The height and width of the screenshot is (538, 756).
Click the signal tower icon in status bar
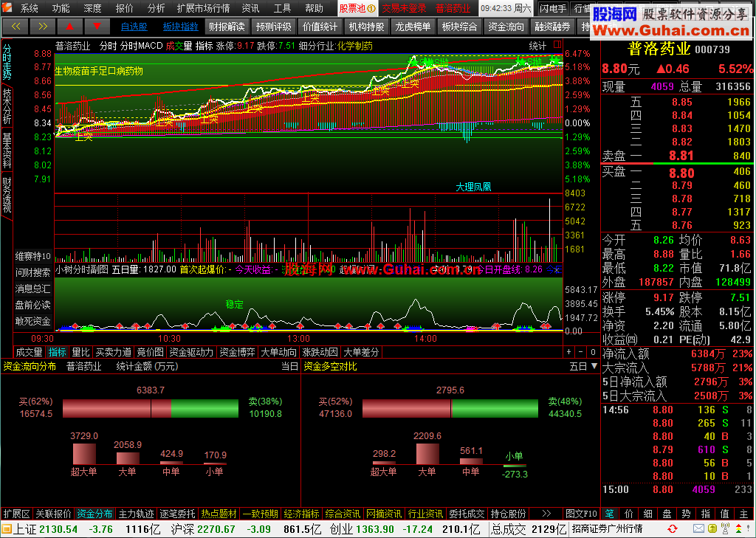(724, 529)
